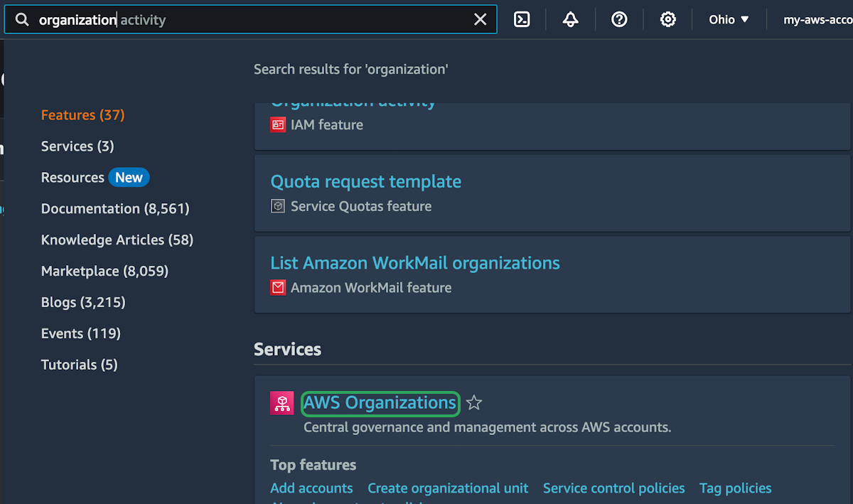
Task: Expand the Ohio region dropdown
Action: [729, 20]
